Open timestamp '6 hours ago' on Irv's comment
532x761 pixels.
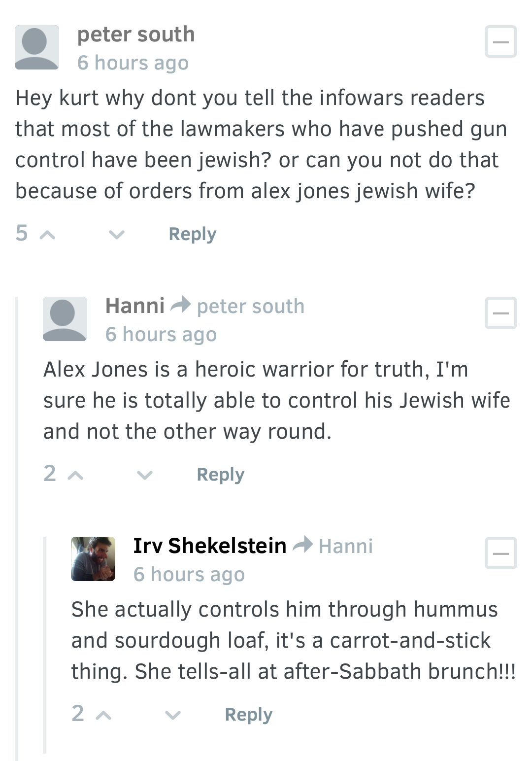click(189, 575)
